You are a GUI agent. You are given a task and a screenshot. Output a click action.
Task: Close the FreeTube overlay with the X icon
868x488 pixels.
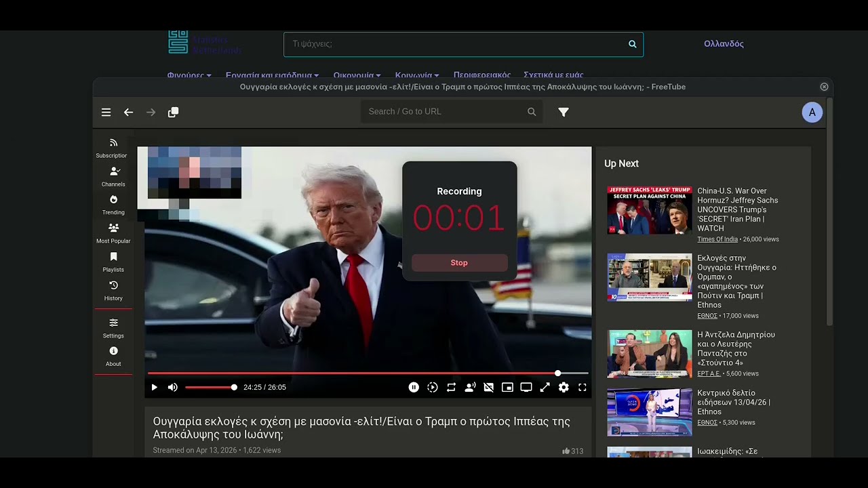pos(824,87)
